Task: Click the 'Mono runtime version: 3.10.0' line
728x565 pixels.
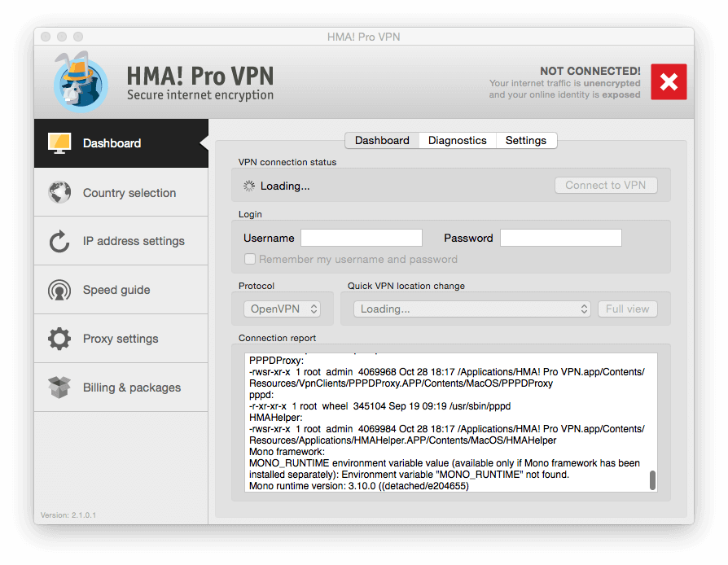Action: [x=359, y=486]
